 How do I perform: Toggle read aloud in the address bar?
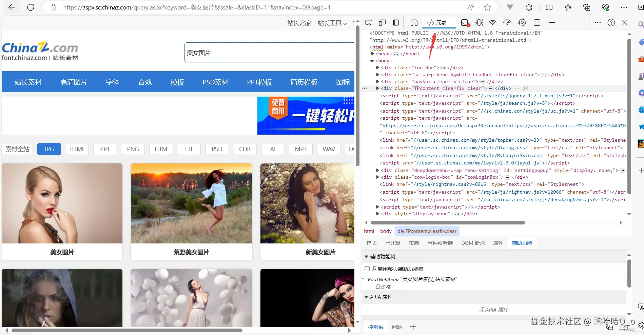[x=470, y=7]
